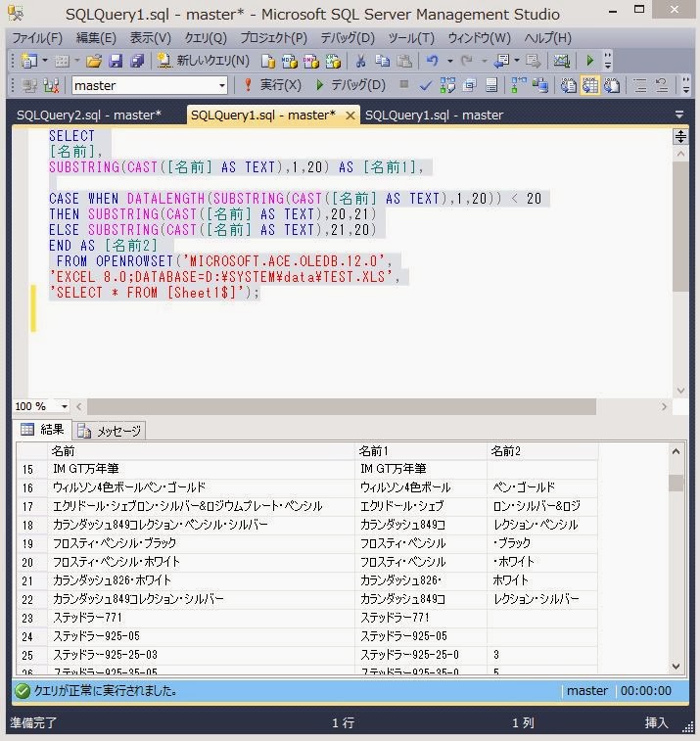
Task: Open Activity Monitor from the toolbar
Action: coord(562,61)
